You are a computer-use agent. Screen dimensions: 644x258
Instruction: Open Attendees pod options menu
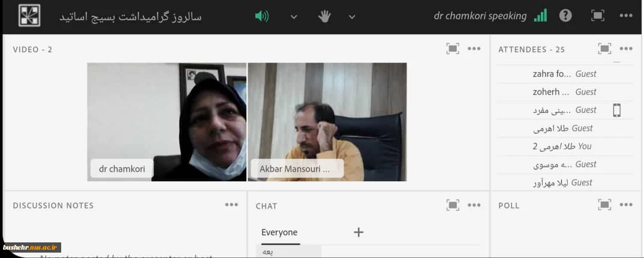[626, 49]
